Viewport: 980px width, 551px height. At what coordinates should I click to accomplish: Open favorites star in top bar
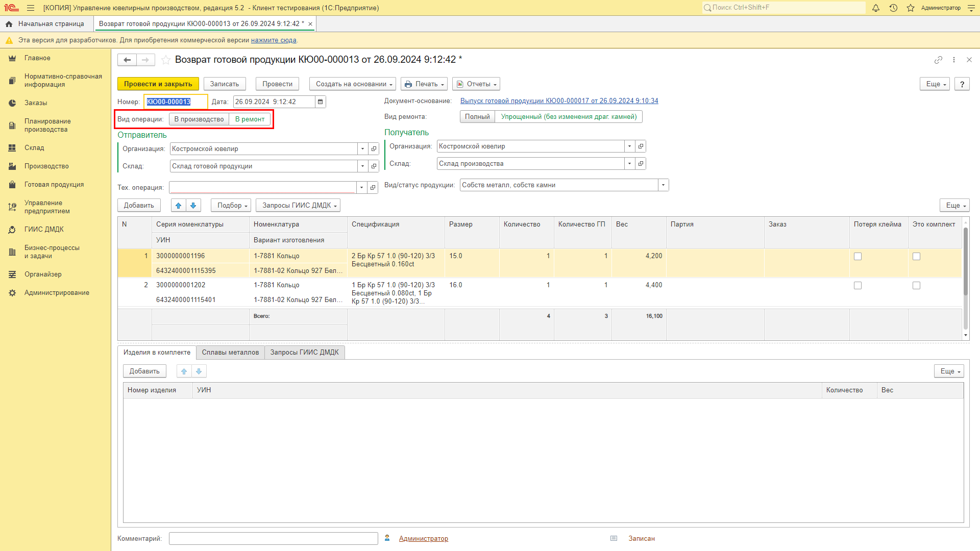point(911,8)
